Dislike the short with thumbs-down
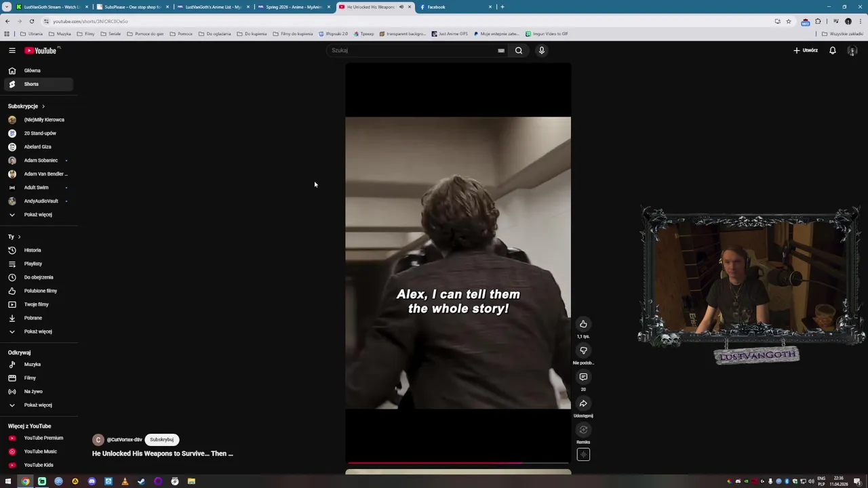Image resolution: width=868 pixels, height=488 pixels. coord(583,350)
